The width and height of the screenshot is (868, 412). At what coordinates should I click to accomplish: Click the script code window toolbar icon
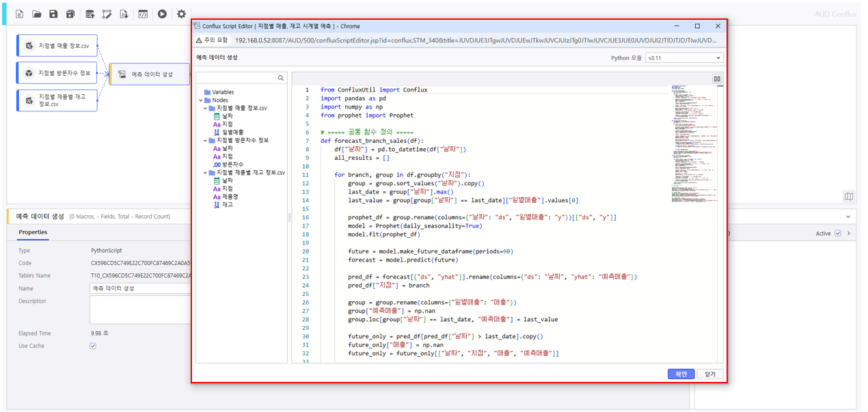tap(143, 14)
